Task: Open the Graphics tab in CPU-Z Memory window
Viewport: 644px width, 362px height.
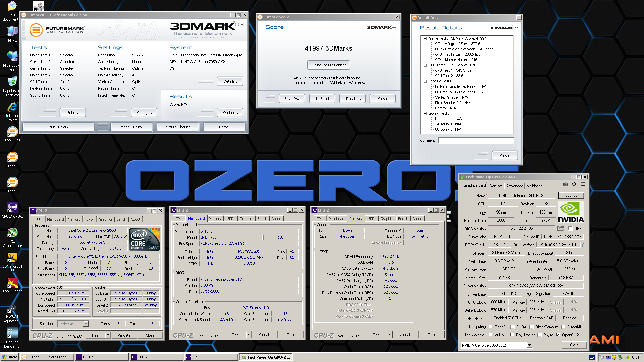Action: coord(387,219)
